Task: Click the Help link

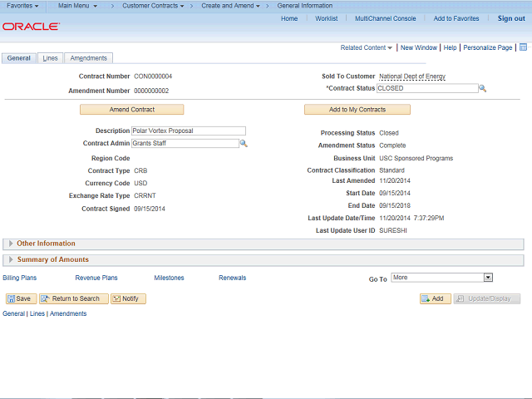Action: [450, 47]
